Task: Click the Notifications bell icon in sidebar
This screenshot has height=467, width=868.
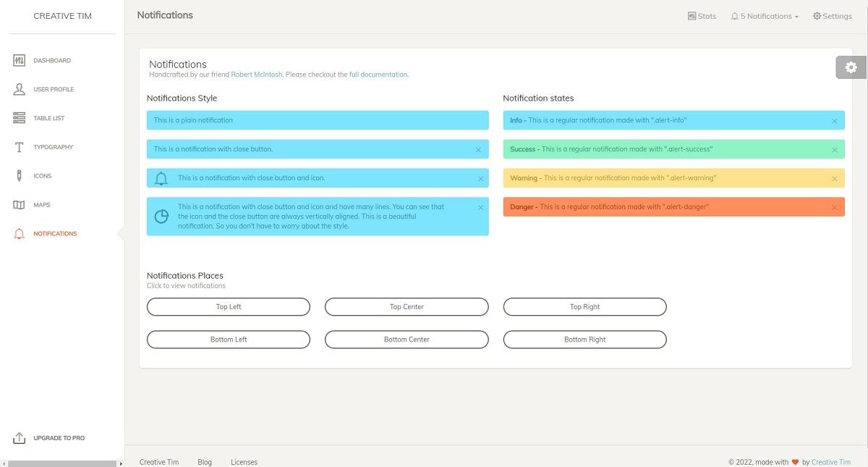Action: (20, 233)
